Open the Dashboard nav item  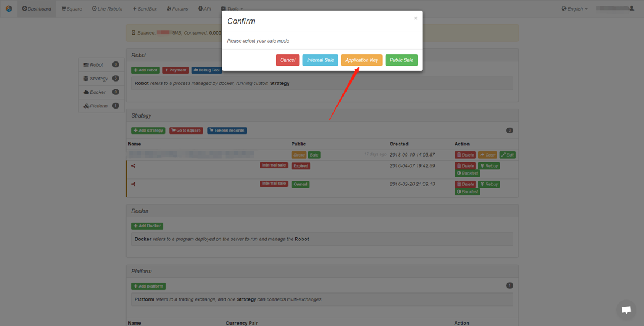[37, 9]
